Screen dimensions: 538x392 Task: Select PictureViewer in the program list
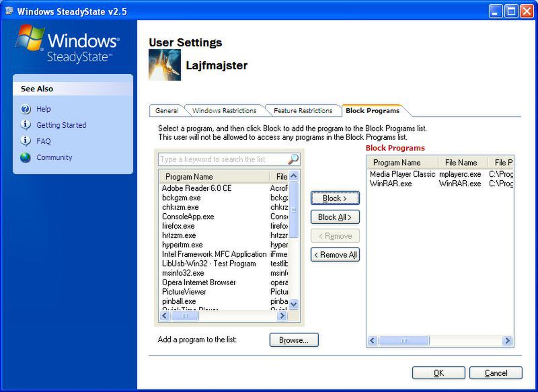225,292
